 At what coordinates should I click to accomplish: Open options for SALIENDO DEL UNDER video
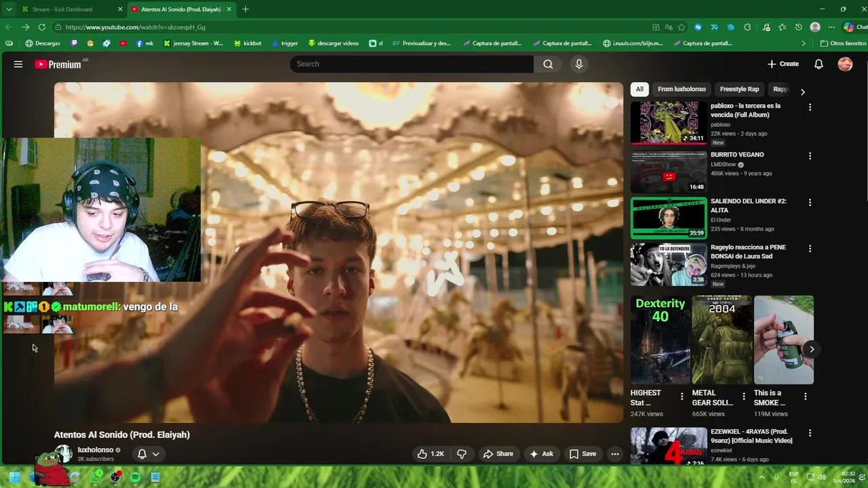(x=810, y=202)
